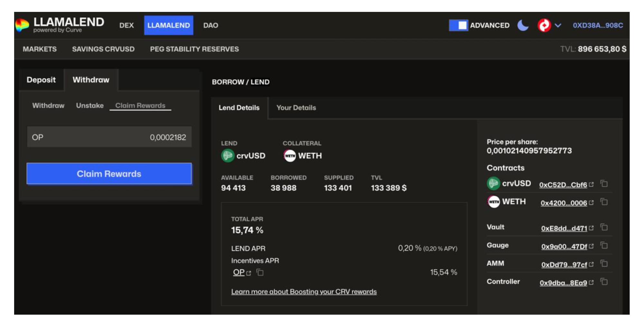Expand the network selector chevron
644x322 pixels.
point(558,25)
